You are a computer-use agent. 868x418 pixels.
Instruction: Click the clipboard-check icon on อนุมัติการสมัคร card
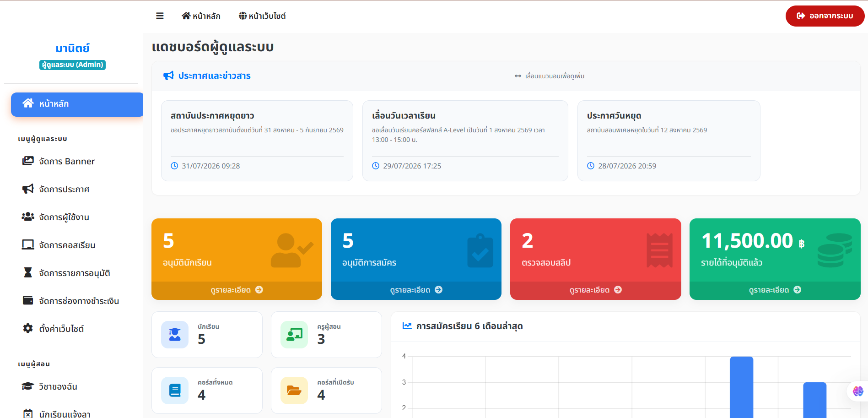[480, 250]
